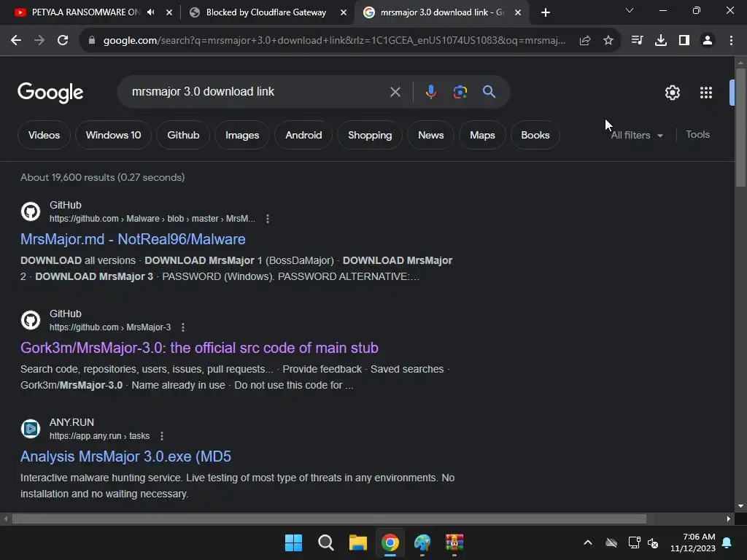Open the Chrome three-dot menu
Viewport: 747px width, 560px height.
click(x=731, y=41)
